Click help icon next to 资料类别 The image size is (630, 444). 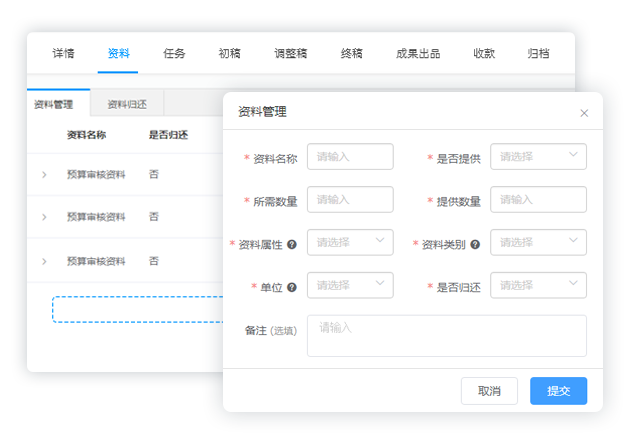point(475,244)
